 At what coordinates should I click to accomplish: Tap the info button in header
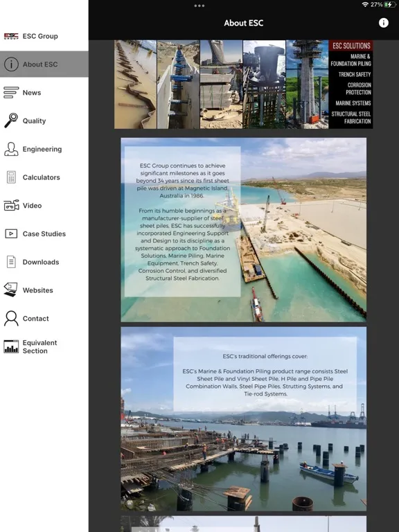383,23
